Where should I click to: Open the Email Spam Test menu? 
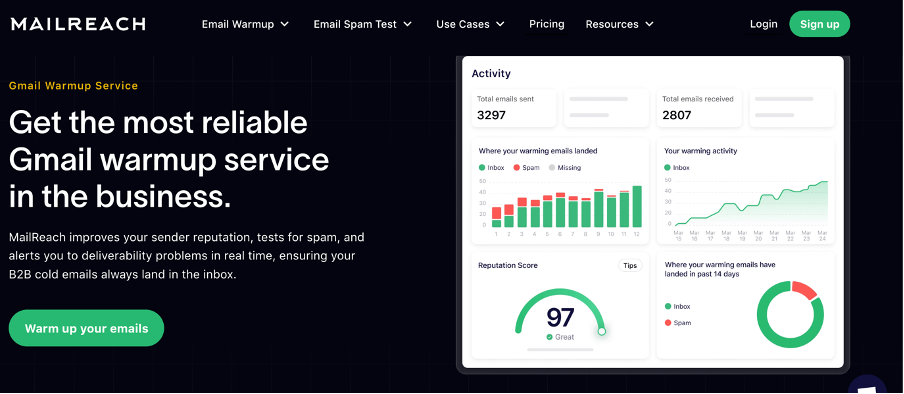point(363,24)
